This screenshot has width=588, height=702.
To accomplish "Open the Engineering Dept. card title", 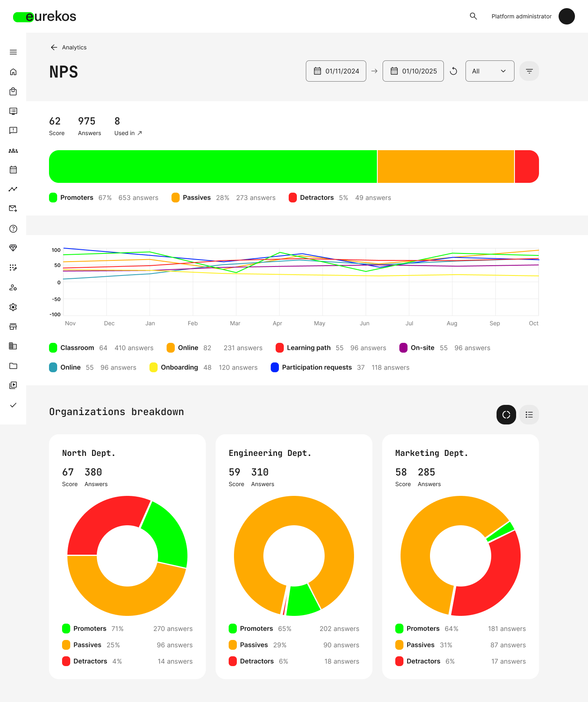I will pos(270,453).
